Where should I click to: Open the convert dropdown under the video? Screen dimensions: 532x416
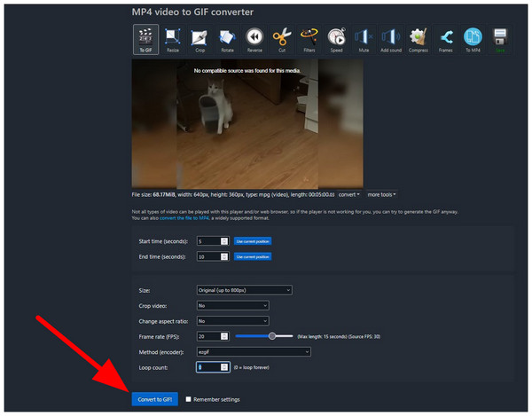point(348,194)
